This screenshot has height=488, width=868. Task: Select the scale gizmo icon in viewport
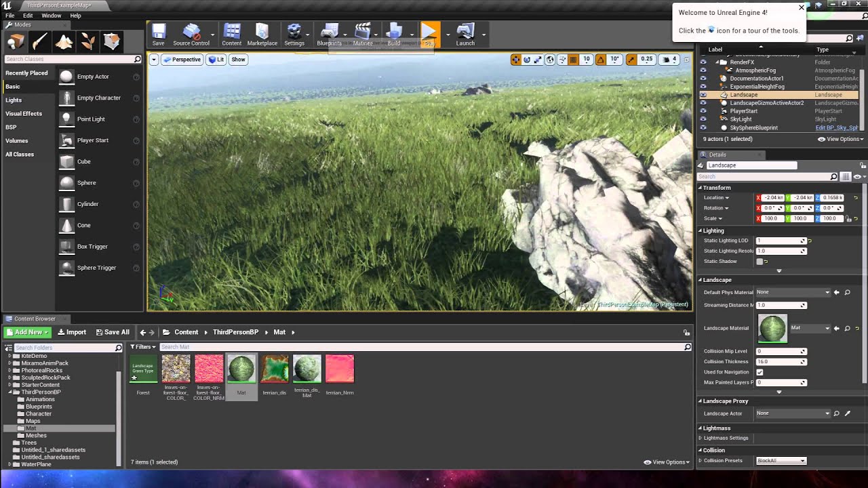(x=538, y=60)
